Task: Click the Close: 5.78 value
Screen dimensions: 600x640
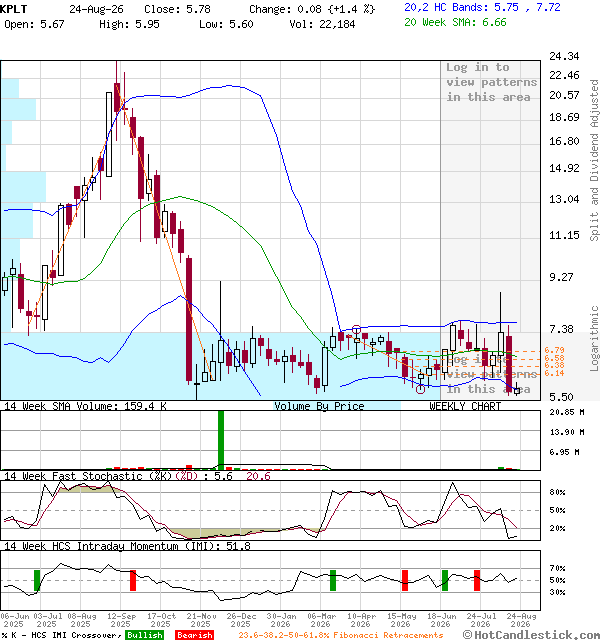Action: [x=178, y=9]
